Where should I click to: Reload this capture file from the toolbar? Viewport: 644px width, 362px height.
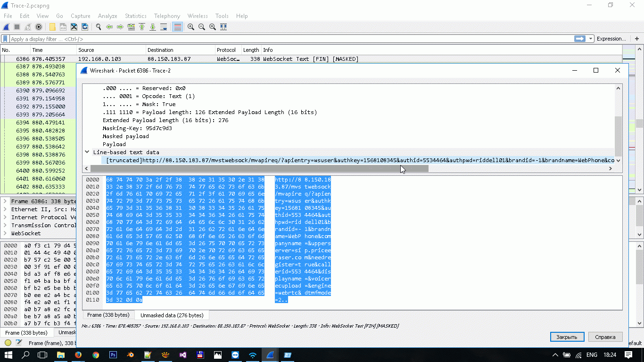[x=85, y=27]
